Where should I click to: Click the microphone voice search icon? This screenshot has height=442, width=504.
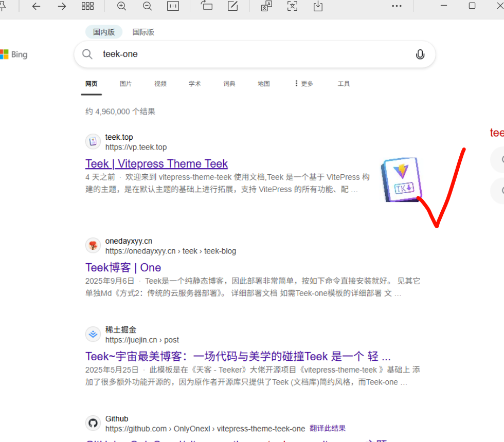point(420,54)
